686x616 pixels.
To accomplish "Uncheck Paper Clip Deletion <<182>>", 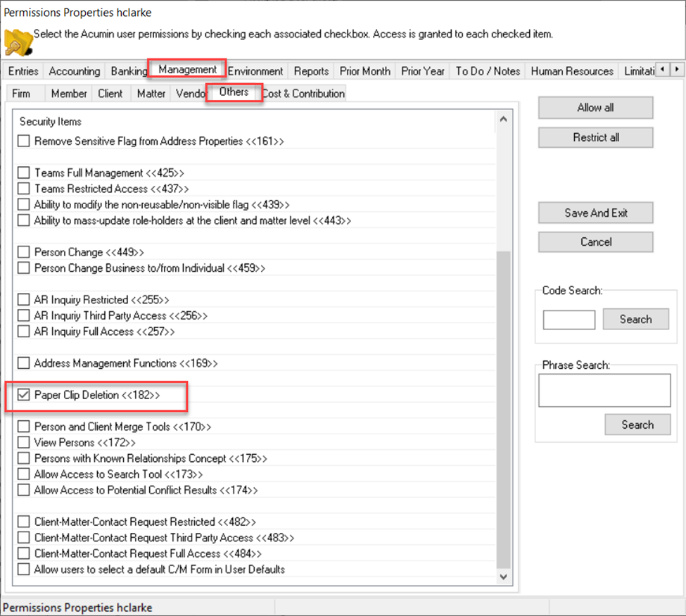I will pos(24,395).
